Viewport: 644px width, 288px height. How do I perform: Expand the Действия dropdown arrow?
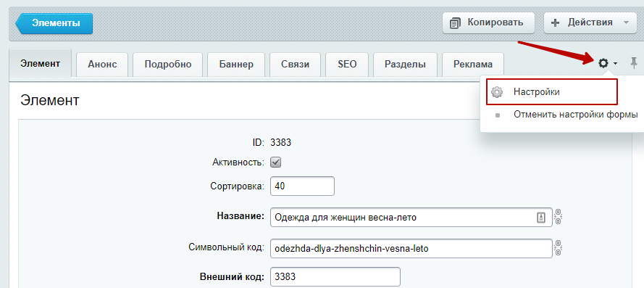[627, 22]
